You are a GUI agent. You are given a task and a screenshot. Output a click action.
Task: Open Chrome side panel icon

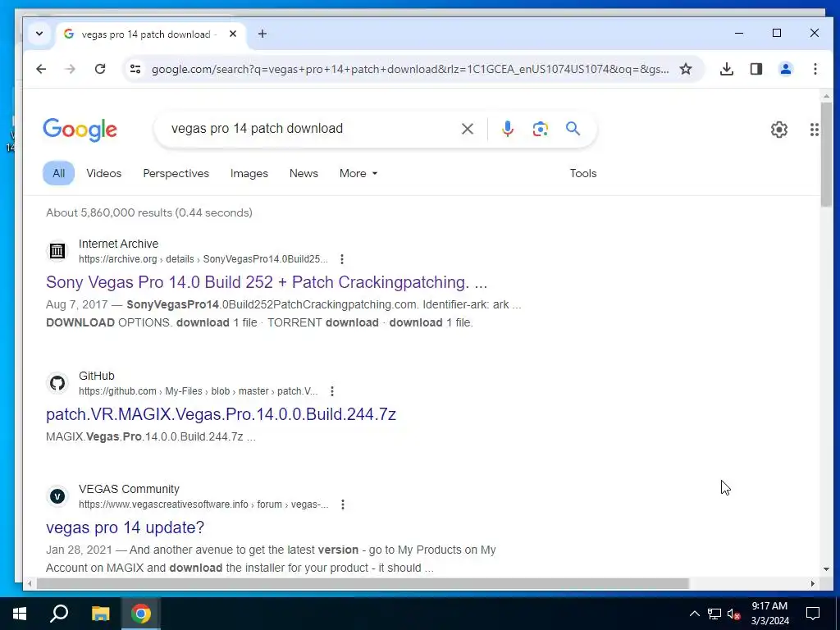(x=756, y=69)
